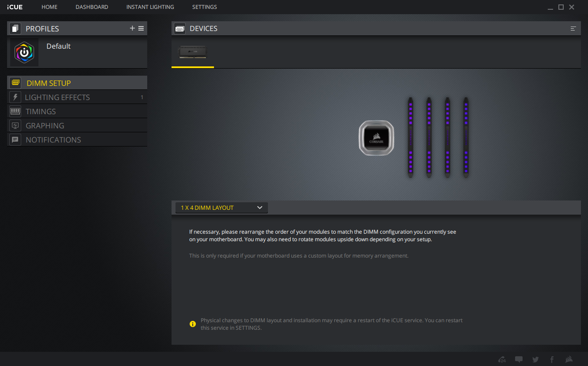Click the PROFILES header title

pyautogui.click(x=42, y=29)
